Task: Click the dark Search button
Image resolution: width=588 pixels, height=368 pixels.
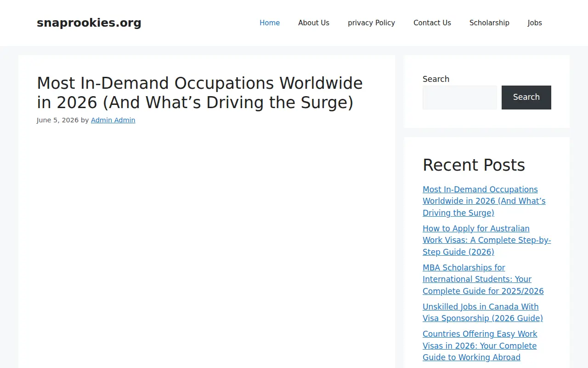Action: click(526, 98)
